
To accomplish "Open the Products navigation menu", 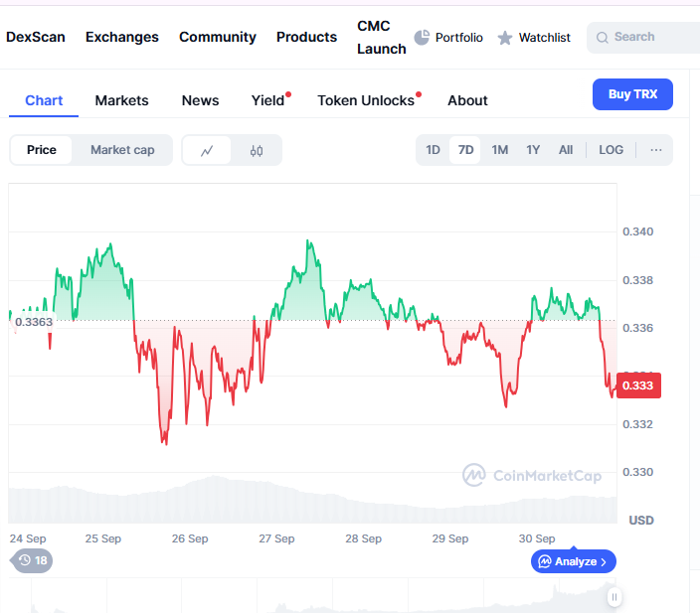I will (306, 37).
